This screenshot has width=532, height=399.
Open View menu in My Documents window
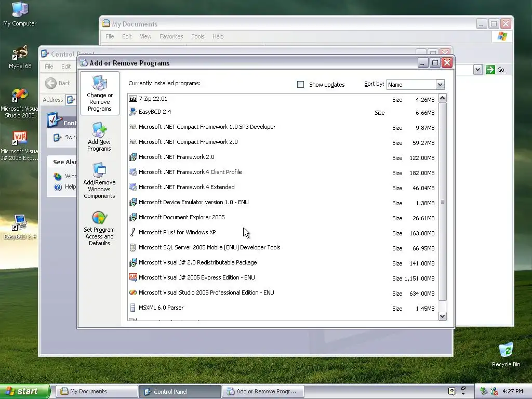pyautogui.click(x=145, y=36)
